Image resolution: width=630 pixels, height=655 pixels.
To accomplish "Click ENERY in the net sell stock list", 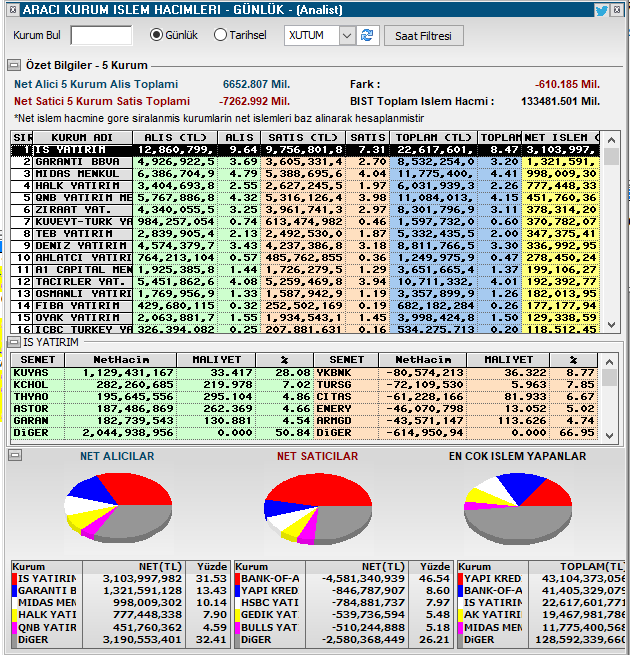I will tap(334, 409).
